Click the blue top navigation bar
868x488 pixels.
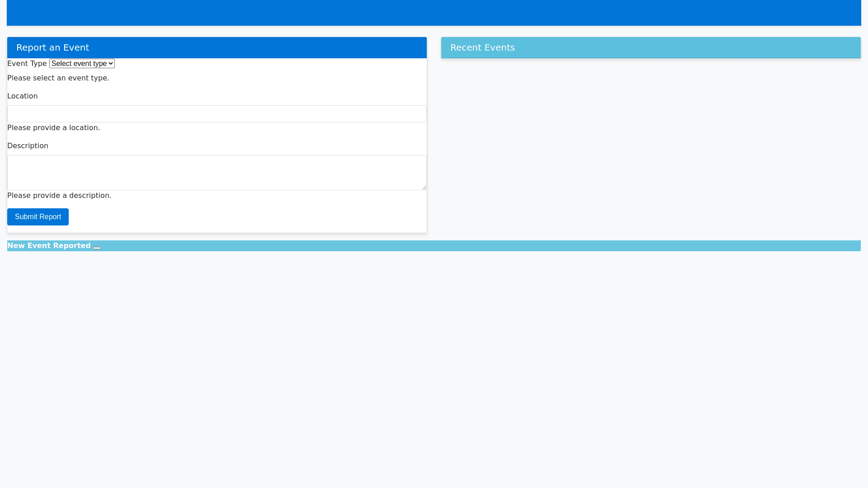tap(434, 13)
